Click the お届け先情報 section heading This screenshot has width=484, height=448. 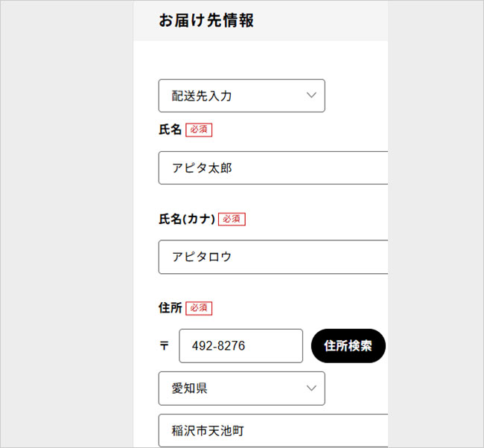(206, 20)
